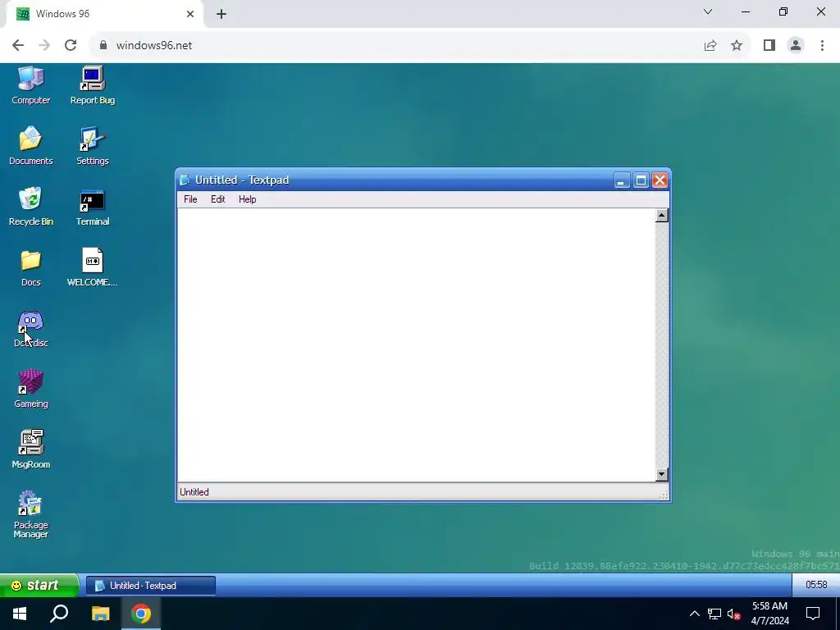Select the Settings desktop shortcut
Viewport: 840px width, 630px height.
(x=92, y=146)
